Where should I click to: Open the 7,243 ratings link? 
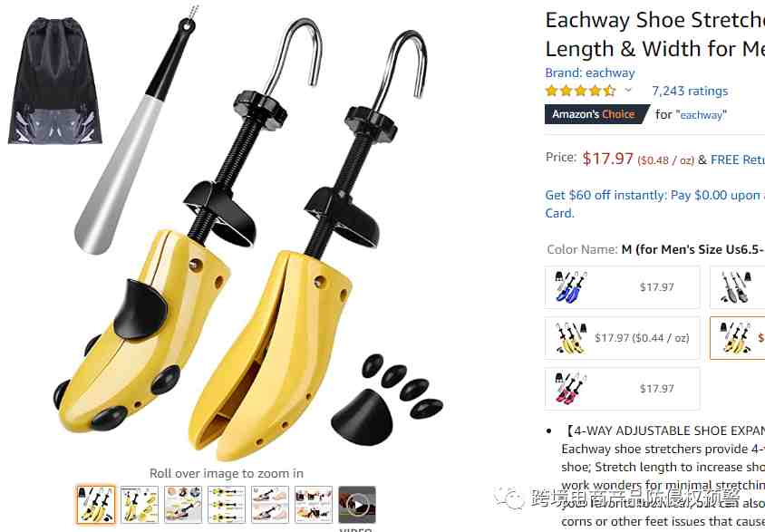point(690,91)
